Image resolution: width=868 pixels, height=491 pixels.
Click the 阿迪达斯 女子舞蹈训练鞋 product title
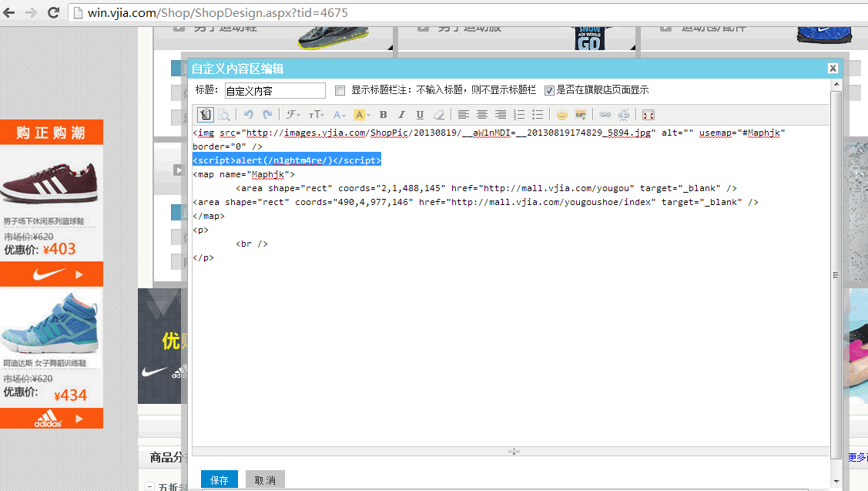pos(45,363)
